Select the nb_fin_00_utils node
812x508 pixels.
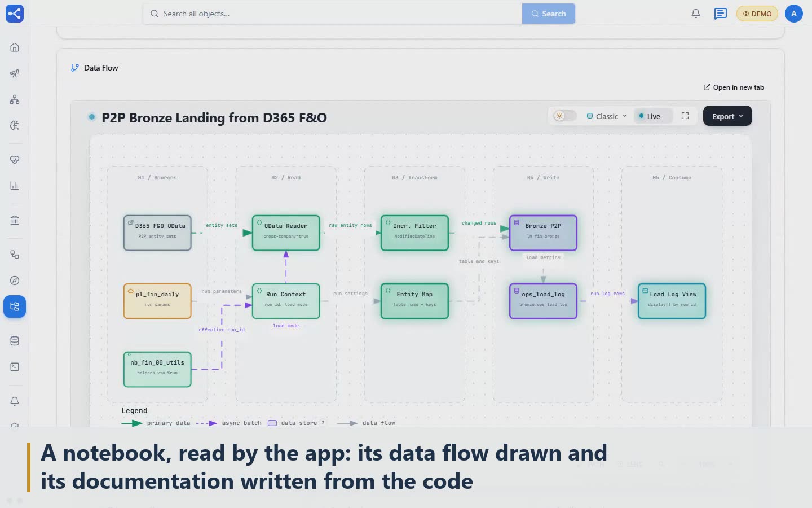[157, 369]
